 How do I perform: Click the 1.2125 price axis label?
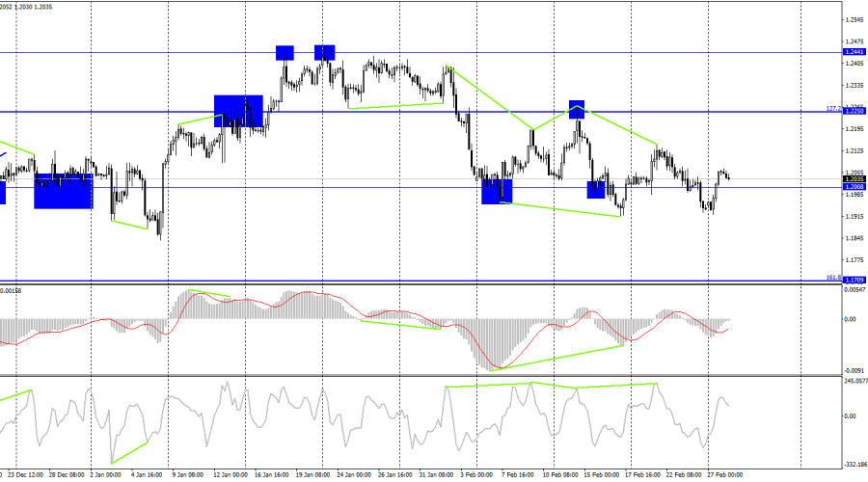854,151
